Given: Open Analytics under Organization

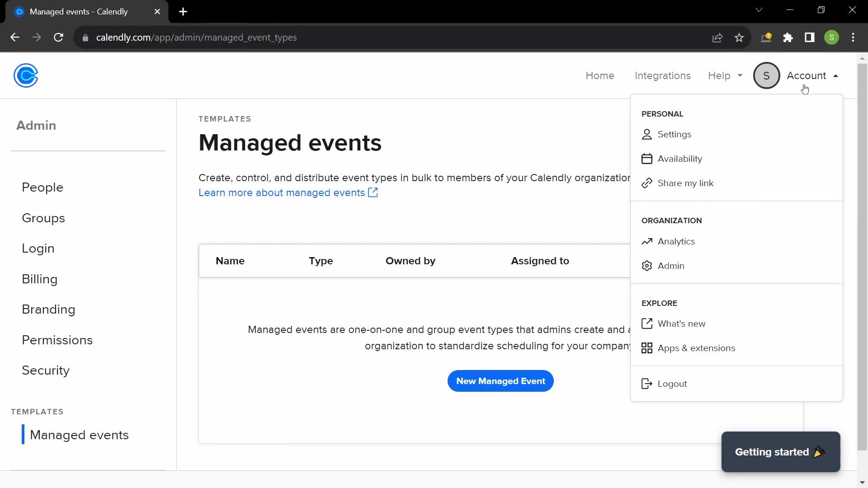Looking at the screenshot, I should click(736, 241).
